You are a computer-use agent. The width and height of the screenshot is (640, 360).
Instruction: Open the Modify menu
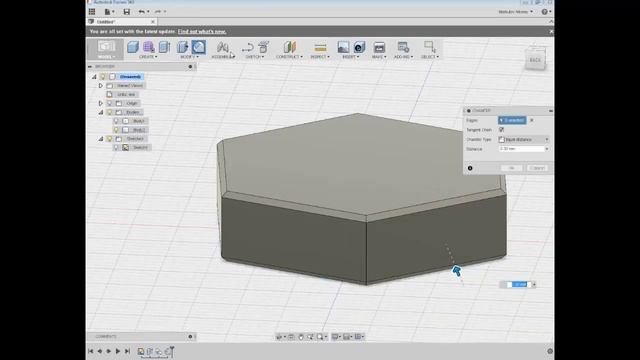[190, 57]
